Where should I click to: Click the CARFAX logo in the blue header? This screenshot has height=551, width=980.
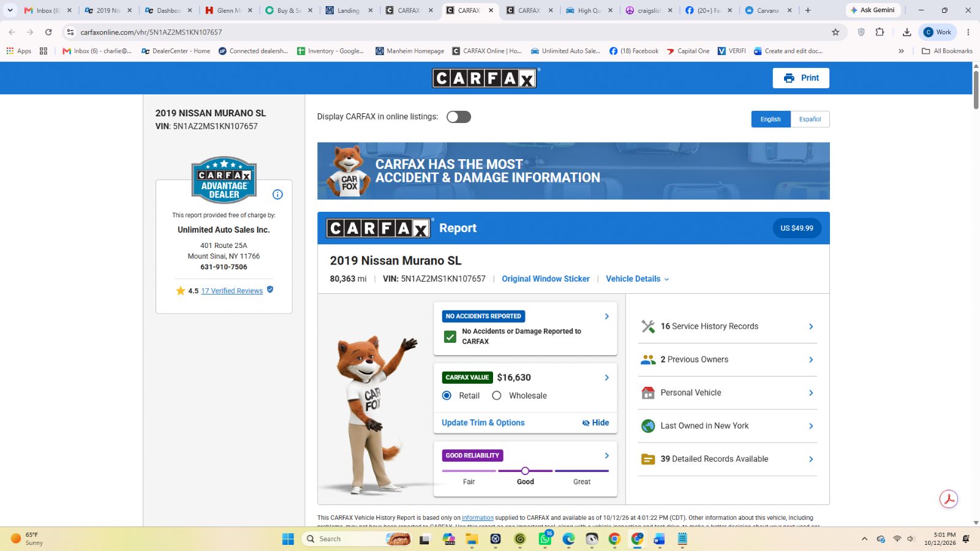click(x=484, y=78)
